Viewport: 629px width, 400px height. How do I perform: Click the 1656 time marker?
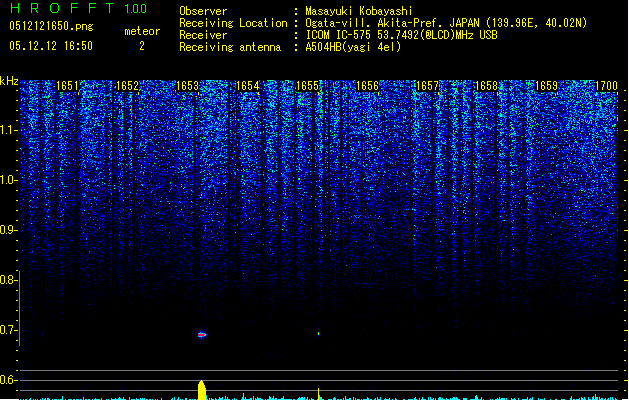pos(367,86)
